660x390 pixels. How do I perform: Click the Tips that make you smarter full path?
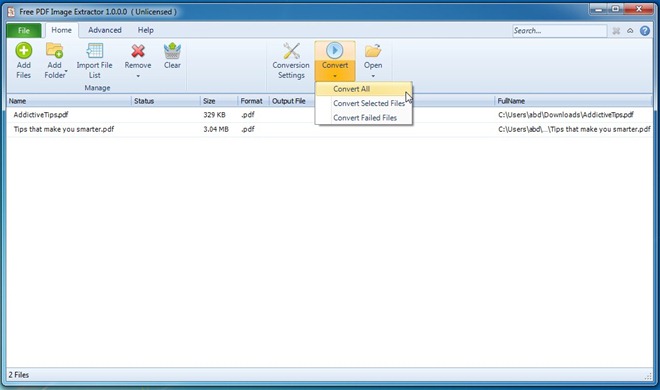pyautogui.click(x=574, y=129)
